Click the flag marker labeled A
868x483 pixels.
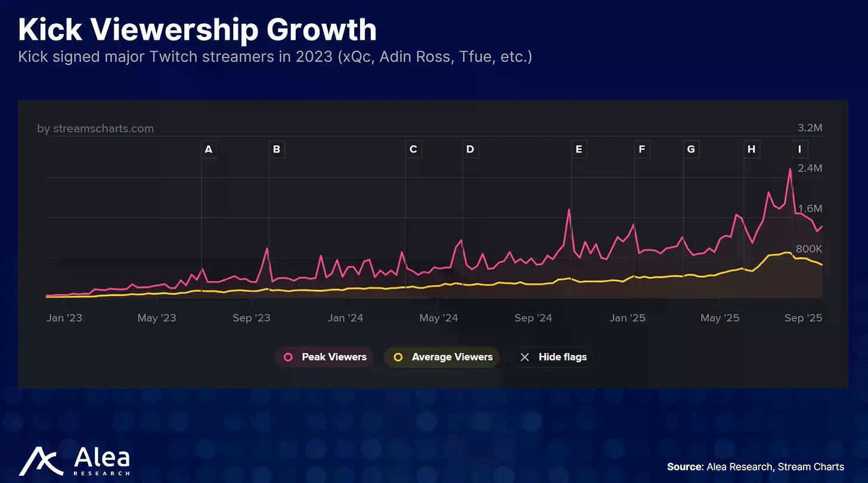[208, 149]
